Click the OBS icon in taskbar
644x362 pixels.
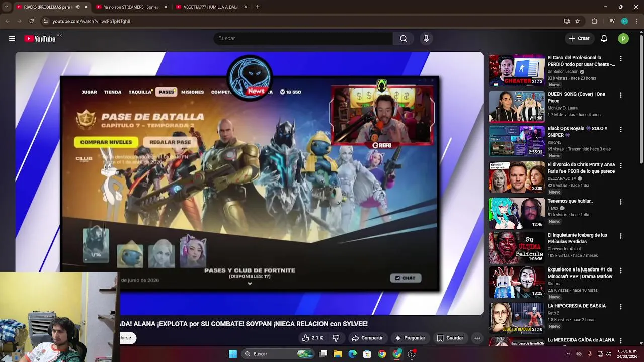412,354
